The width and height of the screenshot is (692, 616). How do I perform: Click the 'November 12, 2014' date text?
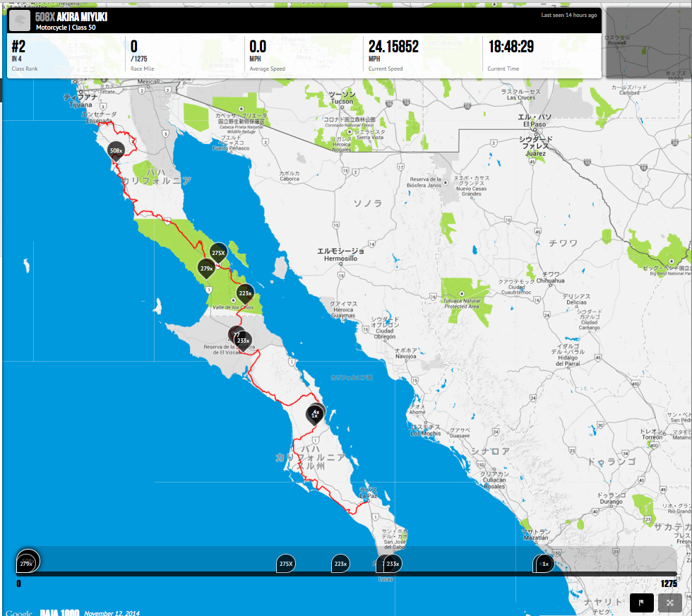tap(112, 613)
